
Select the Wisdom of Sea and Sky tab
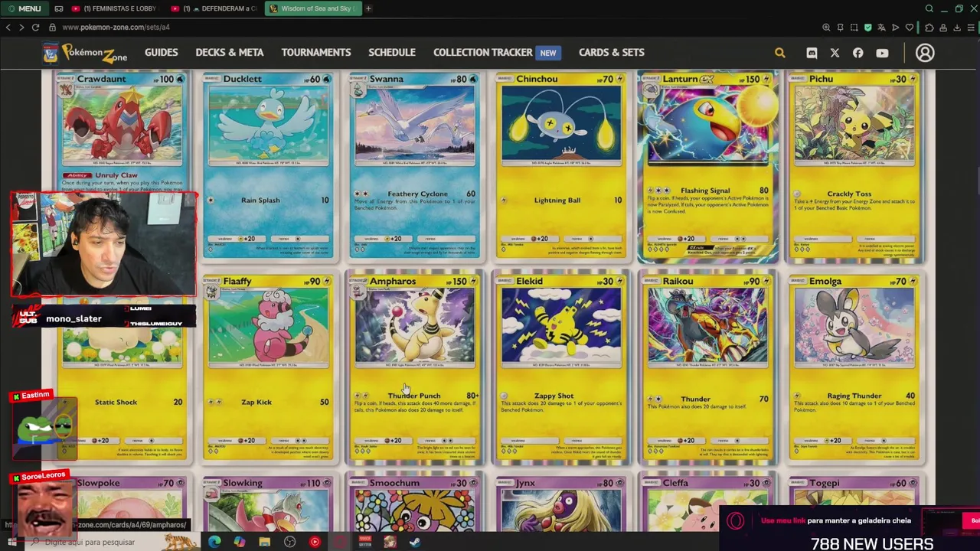[312, 8]
